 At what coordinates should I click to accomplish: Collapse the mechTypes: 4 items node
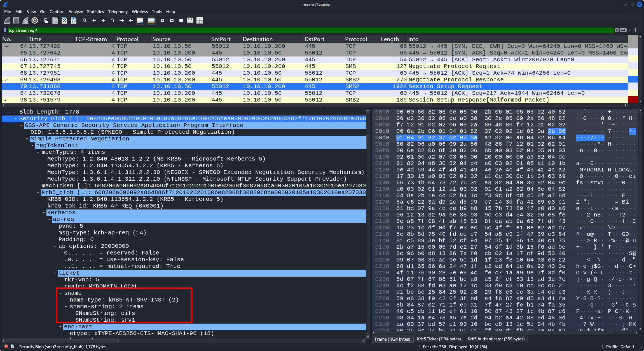pos(38,152)
